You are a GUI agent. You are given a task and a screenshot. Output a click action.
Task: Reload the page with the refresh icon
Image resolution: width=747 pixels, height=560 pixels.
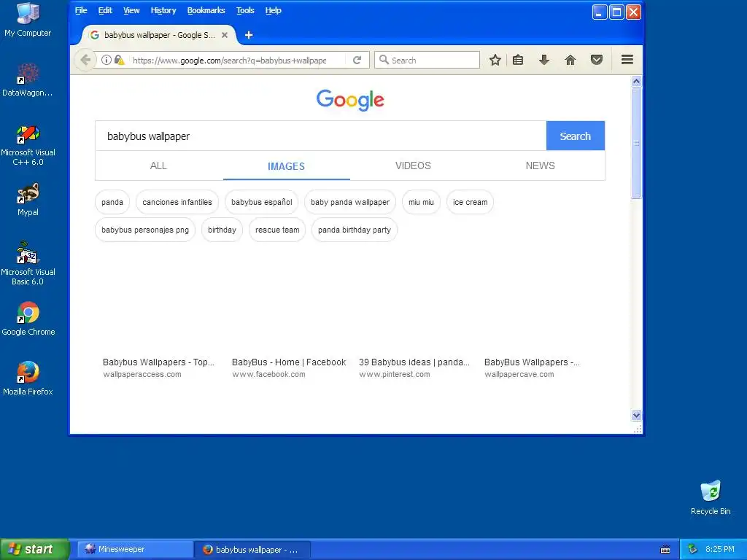coord(357,60)
